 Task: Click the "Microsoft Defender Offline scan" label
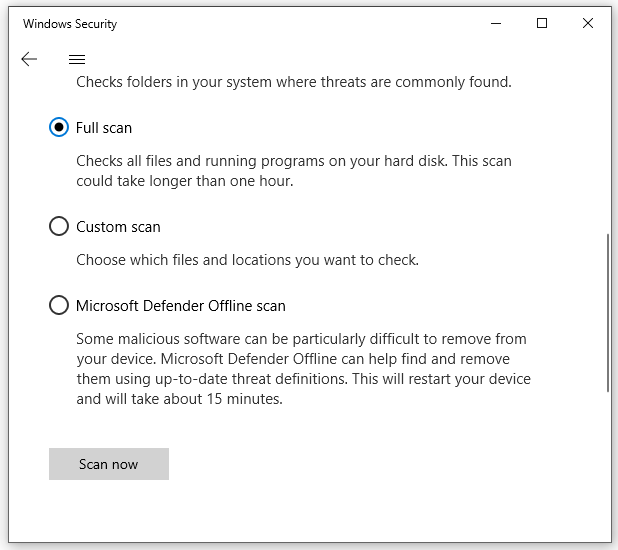point(181,306)
